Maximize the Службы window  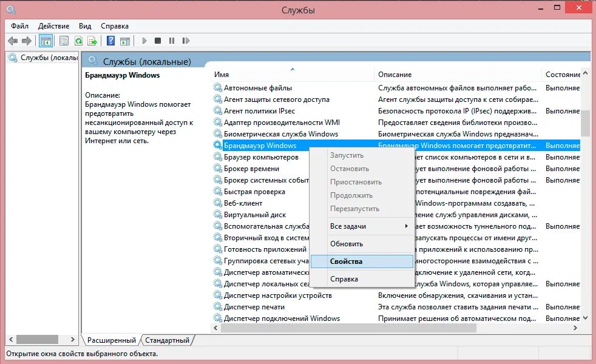(557, 7)
